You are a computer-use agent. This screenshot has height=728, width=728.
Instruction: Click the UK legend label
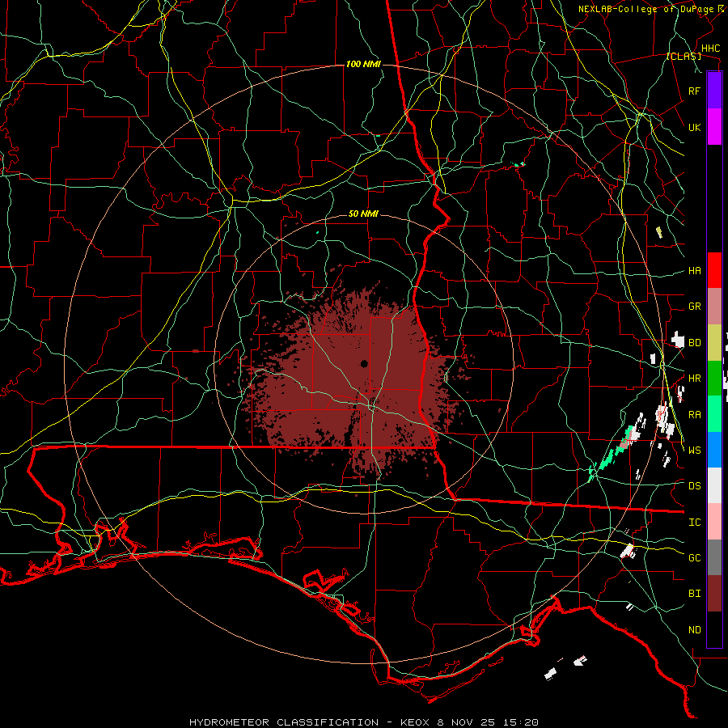coord(694,127)
